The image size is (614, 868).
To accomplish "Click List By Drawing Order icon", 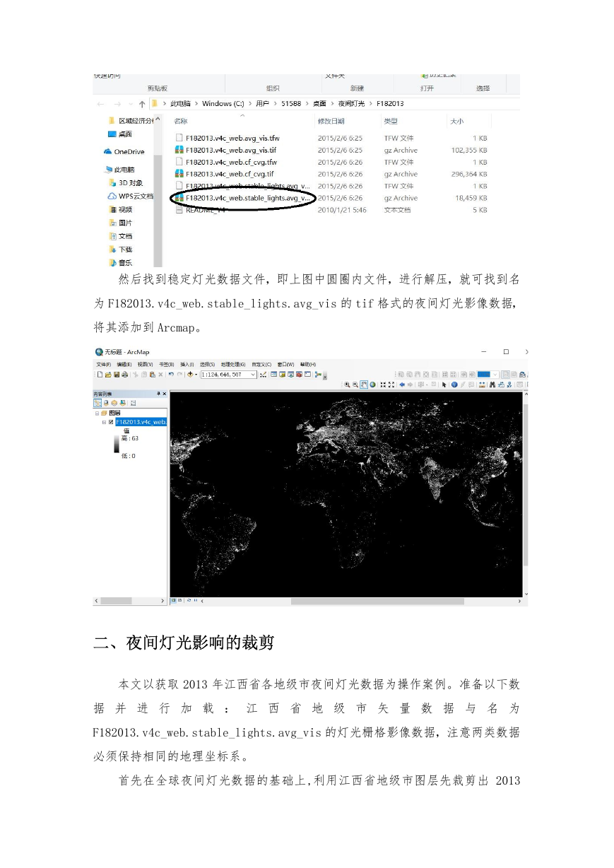I will [98, 403].
